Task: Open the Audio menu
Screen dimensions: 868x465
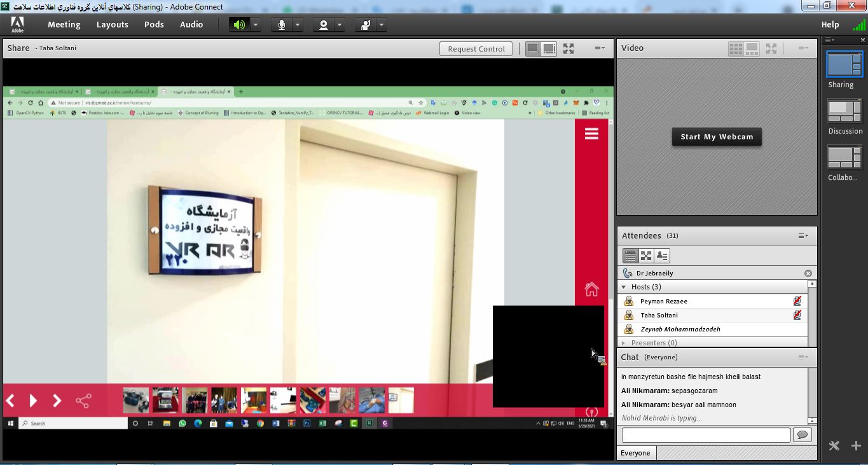Action: 191,25
